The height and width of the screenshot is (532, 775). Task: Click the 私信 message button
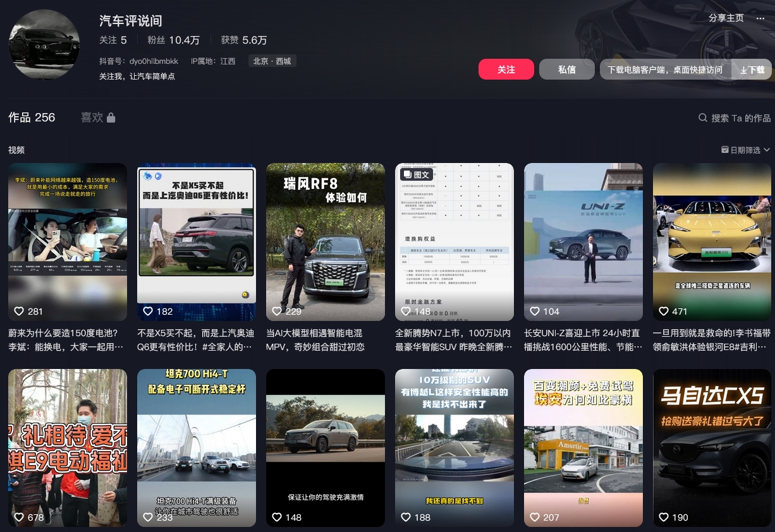tap(567, 70)
